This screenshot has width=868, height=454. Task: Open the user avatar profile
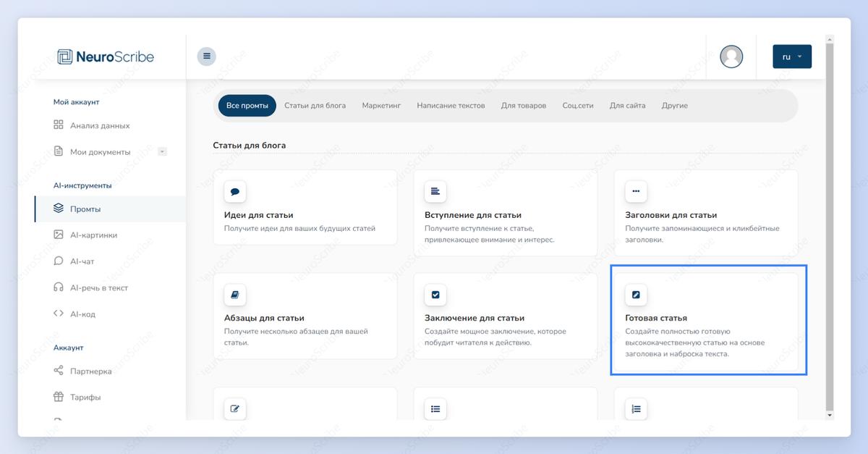click(x=731, y=56)
